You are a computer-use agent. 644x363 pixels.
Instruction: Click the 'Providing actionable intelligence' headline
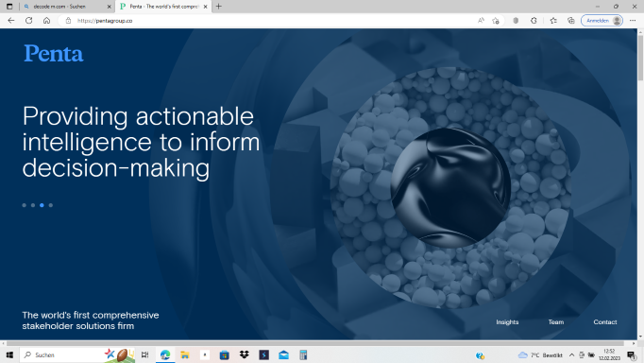[141, 142]
